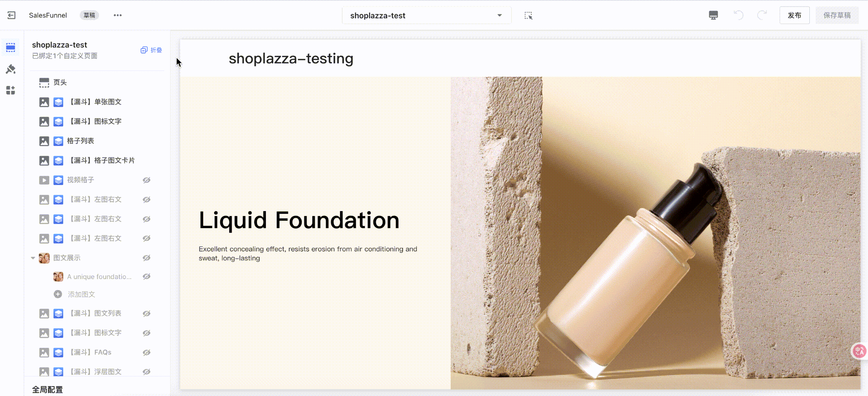This screenshot has height=396, width=868.
Task: Click video play icon of 视频格子 row
Action: coord(44,180)
